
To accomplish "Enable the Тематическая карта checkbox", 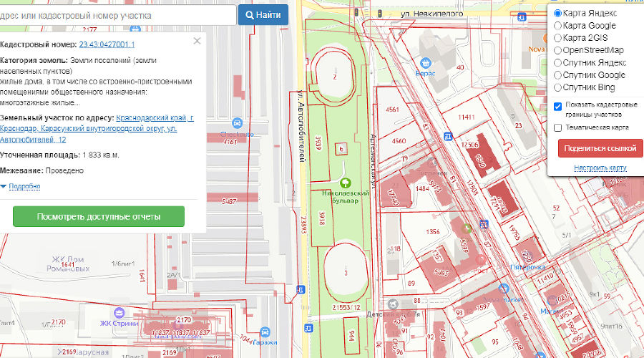I will tap(558, 127).
